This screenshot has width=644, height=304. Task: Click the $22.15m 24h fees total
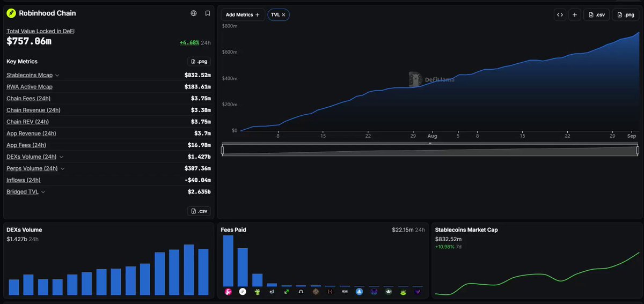coord(408,230)
